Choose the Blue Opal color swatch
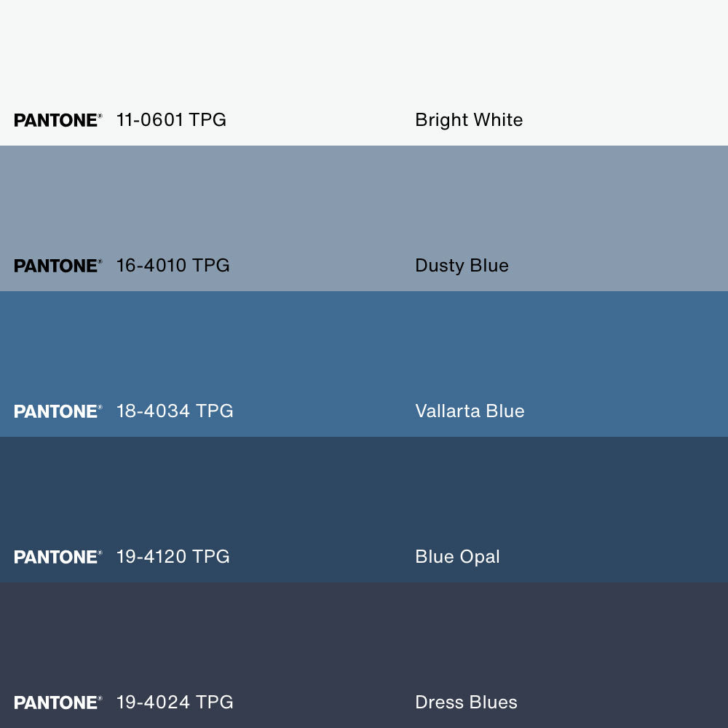Image resolution: width=728 pixels, height=728 pixels. (x=364, y=495)
